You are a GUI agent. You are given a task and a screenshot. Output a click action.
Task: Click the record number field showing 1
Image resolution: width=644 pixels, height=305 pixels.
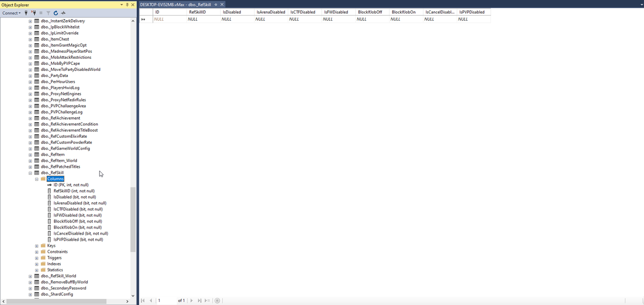(x=166, y=300)
